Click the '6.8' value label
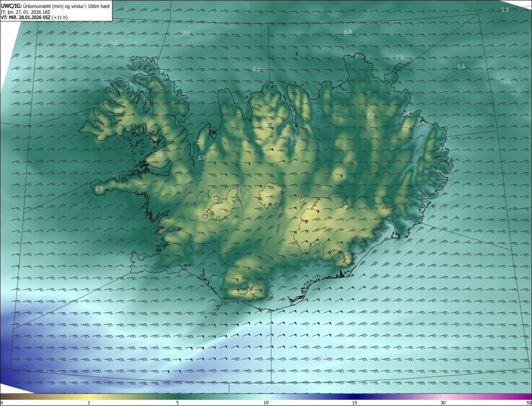532x406 pixels. coord(348,32)
